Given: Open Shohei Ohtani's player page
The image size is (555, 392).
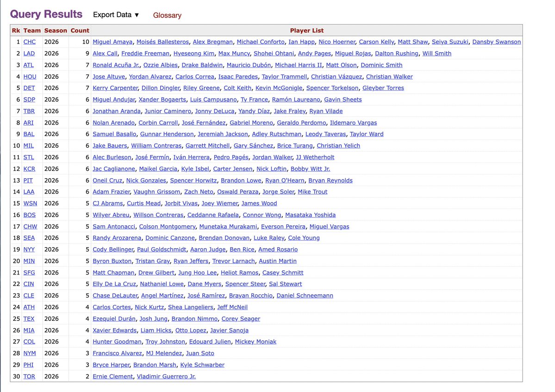Looking at the screenshot, I should 274,53.
